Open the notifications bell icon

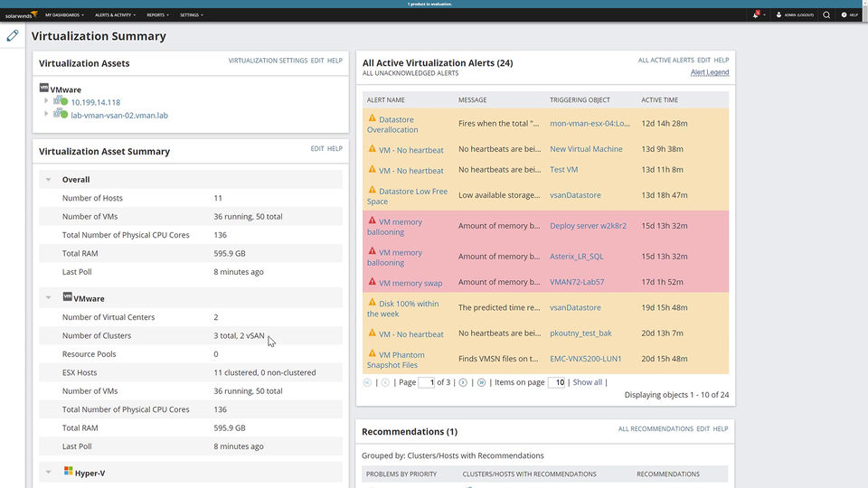[756, 15]
